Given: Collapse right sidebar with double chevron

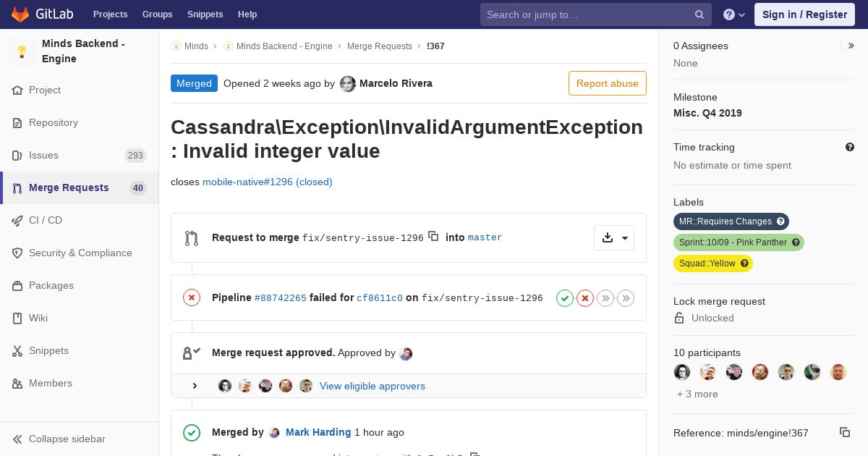Looking at the screenshot, I should pyautogui.click(x=851, y=46).
